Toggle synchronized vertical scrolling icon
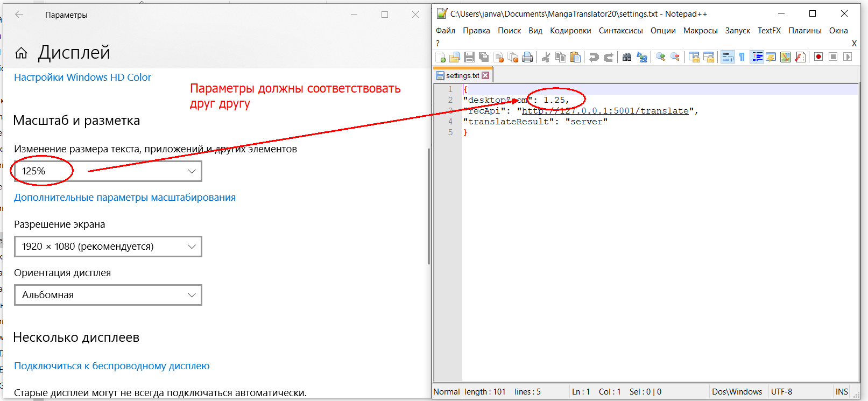Viewport: 868px width, 401px height. 694,57
